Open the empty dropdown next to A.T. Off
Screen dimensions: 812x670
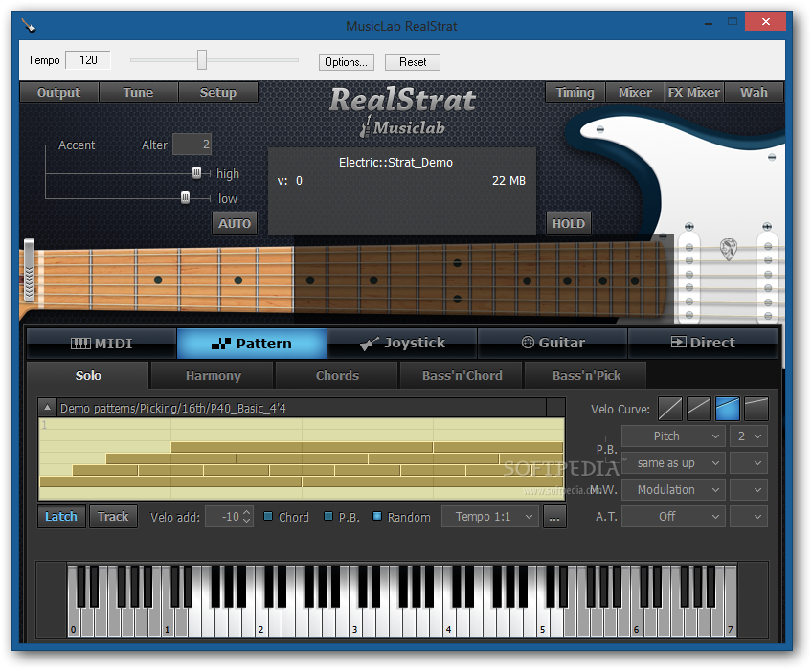pos(749,517)
